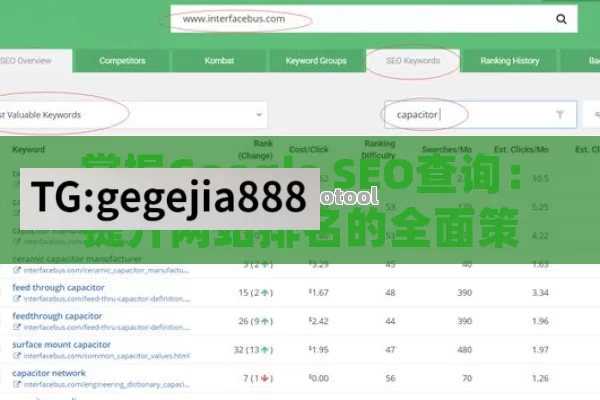Go to the Kombat tab

coord(219,60)
